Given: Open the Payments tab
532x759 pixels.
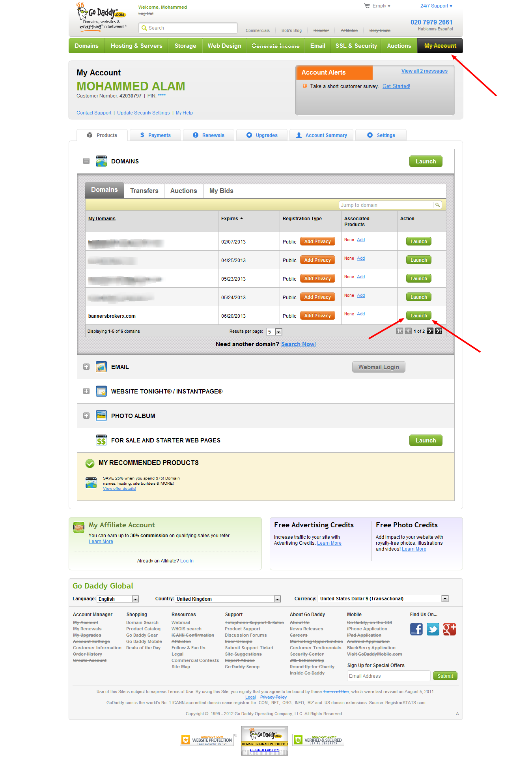Looking at the screenshot, I should point(155,135).
